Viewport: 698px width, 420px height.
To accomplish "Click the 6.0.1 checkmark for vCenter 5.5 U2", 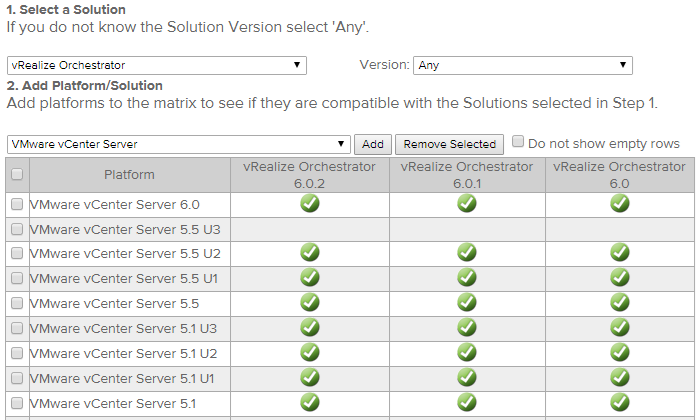I will (x=467, y=253).
